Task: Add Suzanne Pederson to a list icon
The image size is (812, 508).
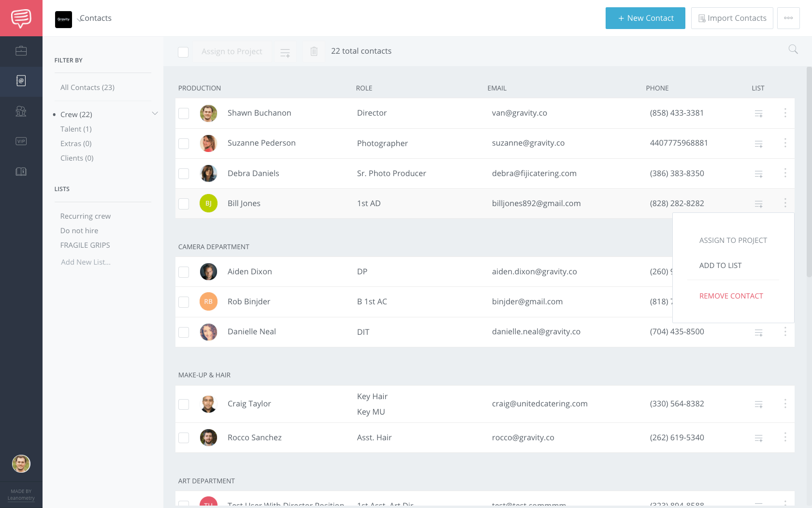Action: [759, 144]
